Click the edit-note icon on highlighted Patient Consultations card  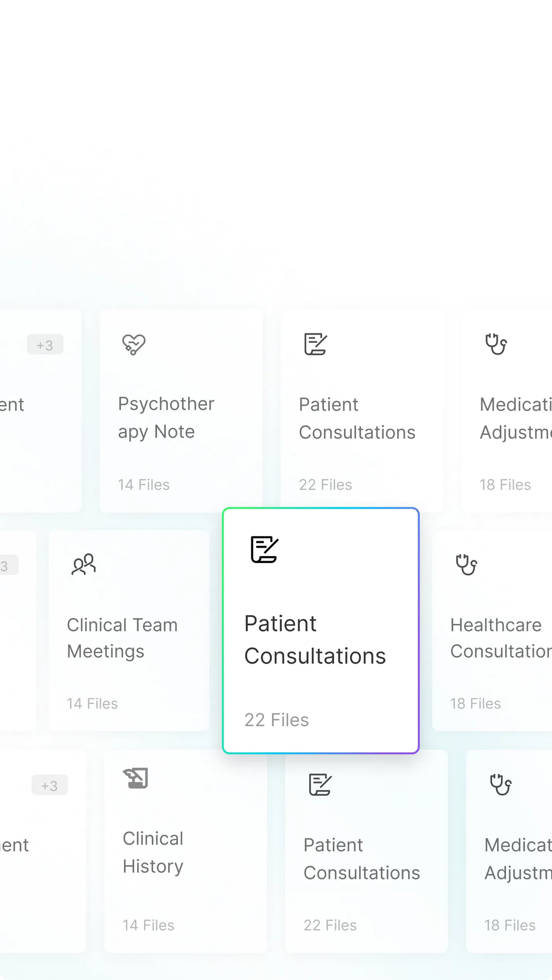pyautogui.click(x=264, y=549)
